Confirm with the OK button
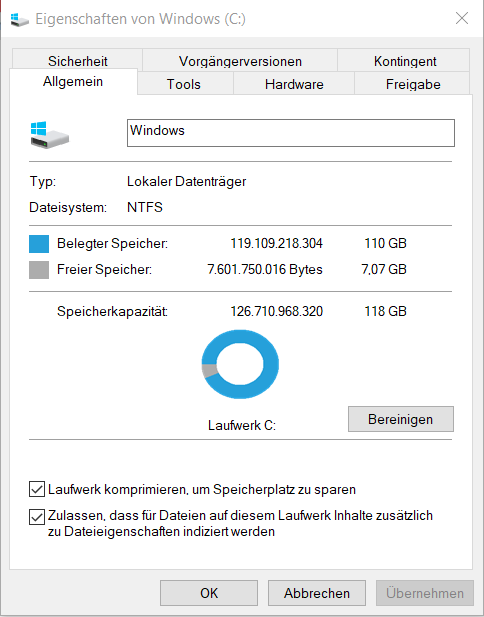 coord(209,593)
